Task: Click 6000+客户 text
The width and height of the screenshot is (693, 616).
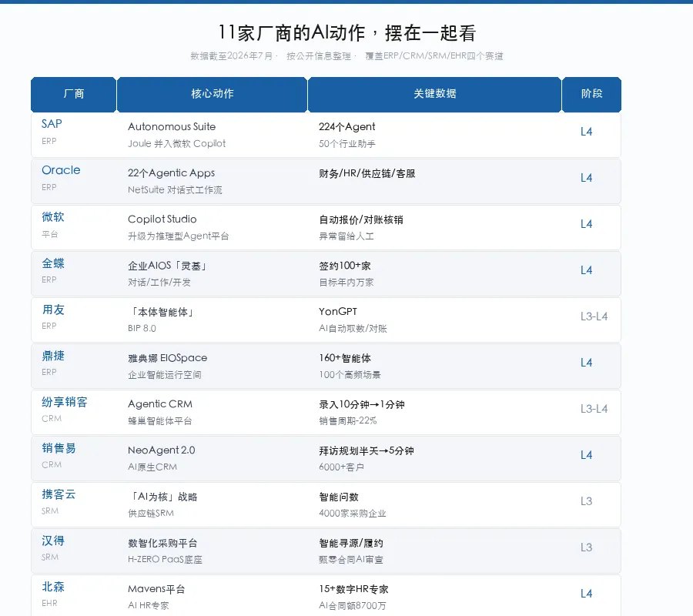Action: tap(341, 467)
